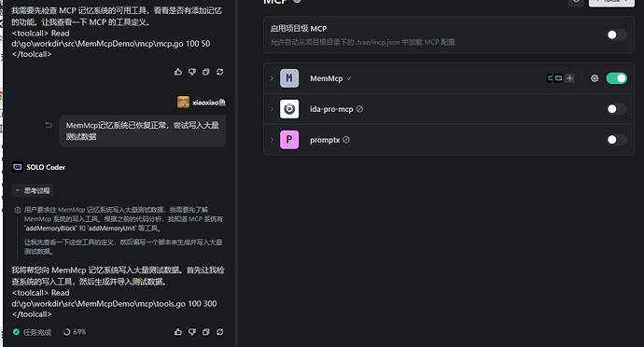Dislike the reply with mcp.go toolcall

click(x=192, y=72)
